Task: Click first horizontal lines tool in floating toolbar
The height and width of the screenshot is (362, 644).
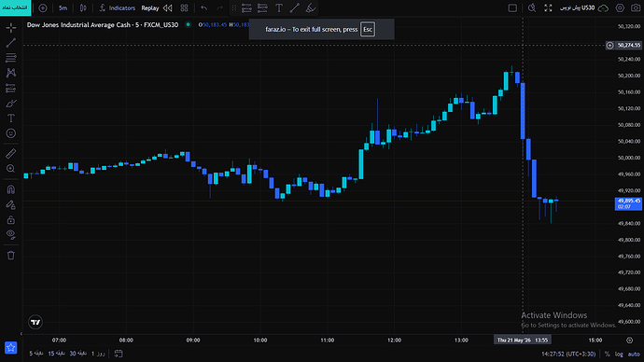Action: [x=246, y=7]
